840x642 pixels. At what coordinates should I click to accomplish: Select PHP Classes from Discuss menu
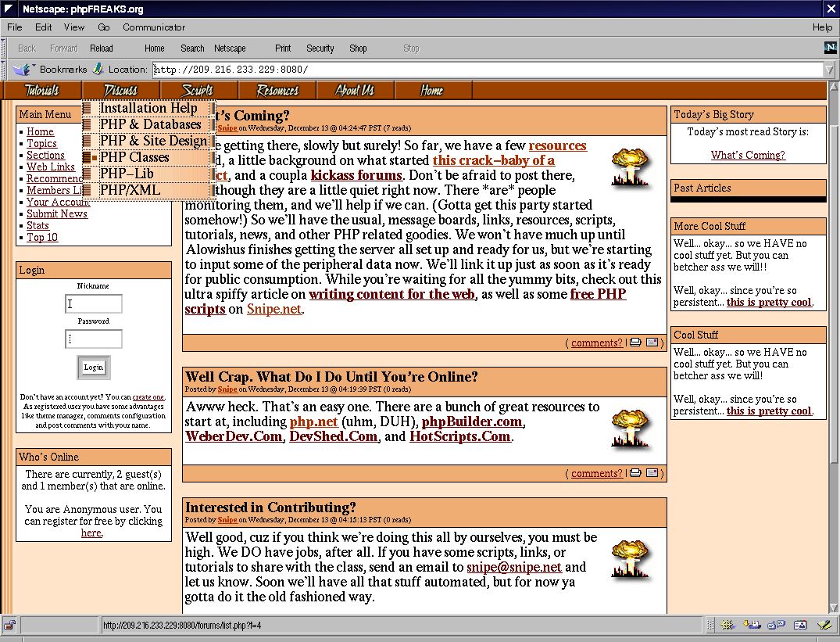point(134,157)
